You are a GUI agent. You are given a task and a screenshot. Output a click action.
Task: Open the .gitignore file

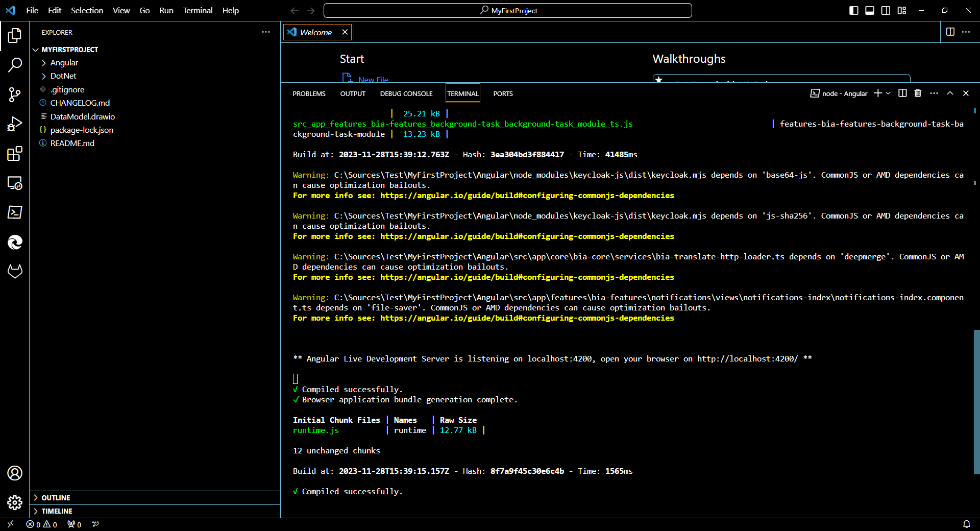(67, 90)
